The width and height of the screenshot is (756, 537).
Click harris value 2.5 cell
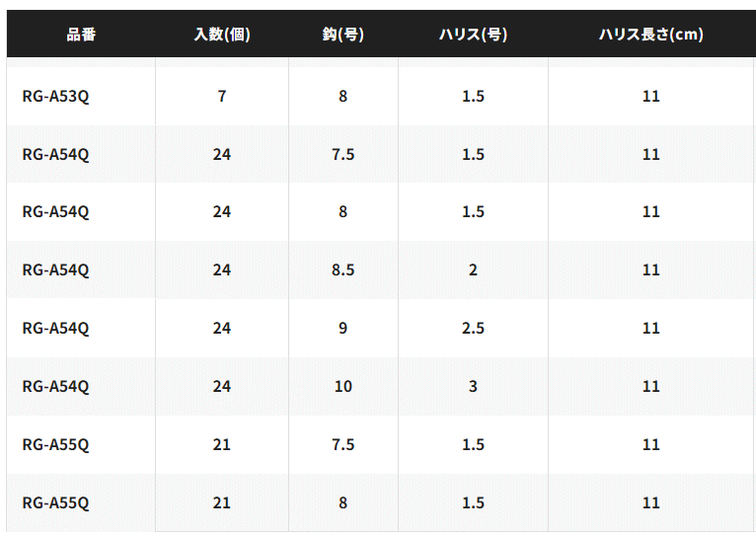[x=473, y=329]
